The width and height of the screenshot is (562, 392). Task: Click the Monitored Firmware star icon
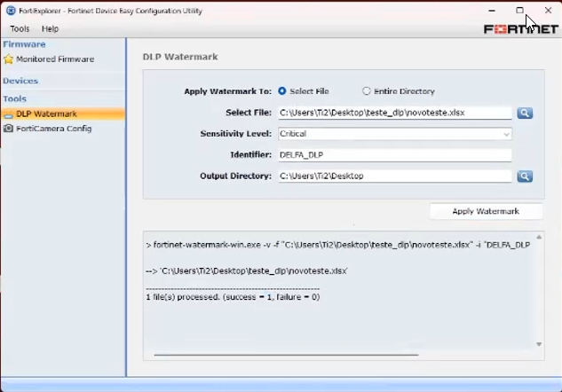click(x=9, y=59)
